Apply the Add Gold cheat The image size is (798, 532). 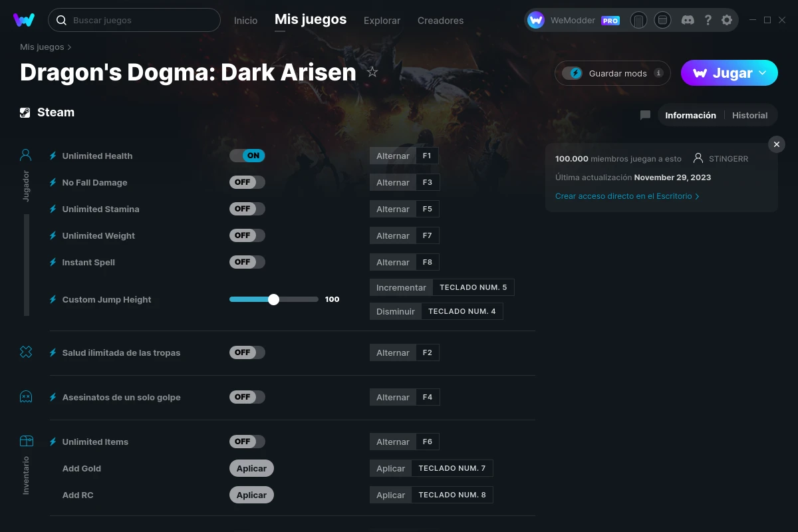tap(251, 468)
